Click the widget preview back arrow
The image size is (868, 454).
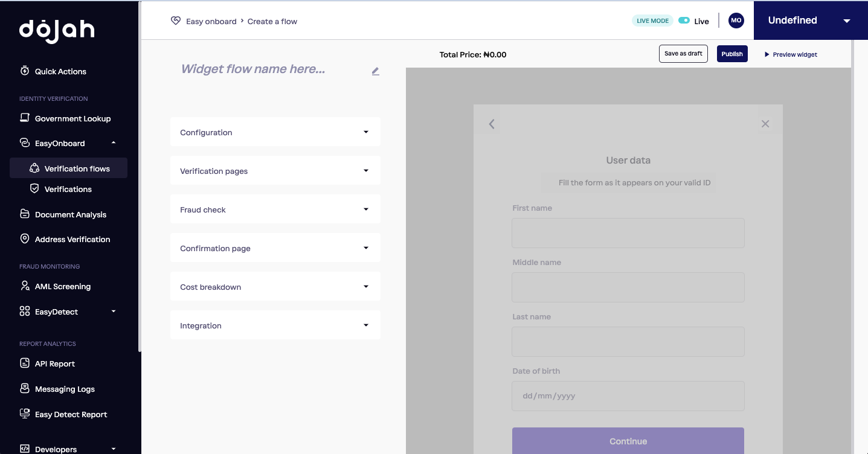pyautogui.click(x=492, y=124)
